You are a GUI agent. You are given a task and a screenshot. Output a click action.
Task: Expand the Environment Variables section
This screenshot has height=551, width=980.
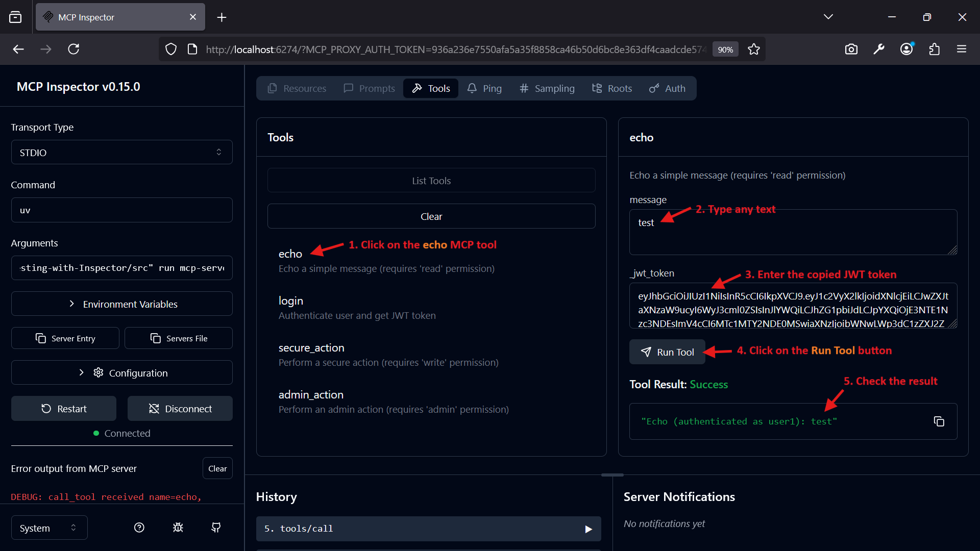coord(122,304)
